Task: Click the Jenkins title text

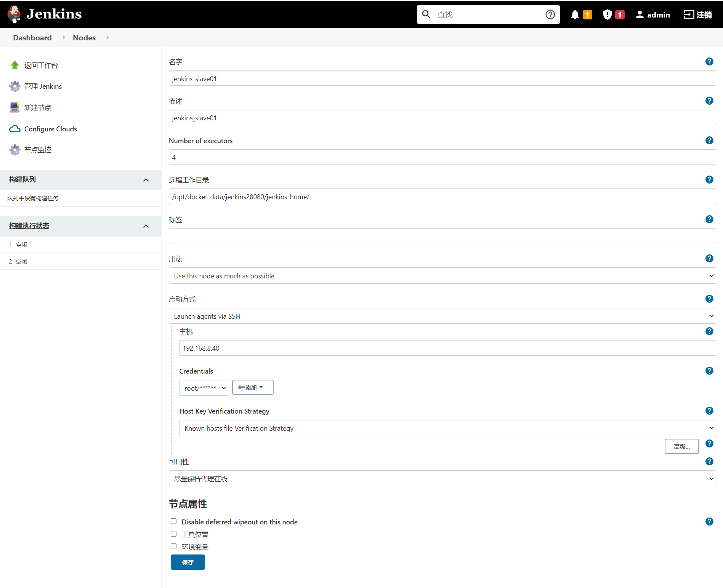Action: pyautogui.click(x=54, y=14)
